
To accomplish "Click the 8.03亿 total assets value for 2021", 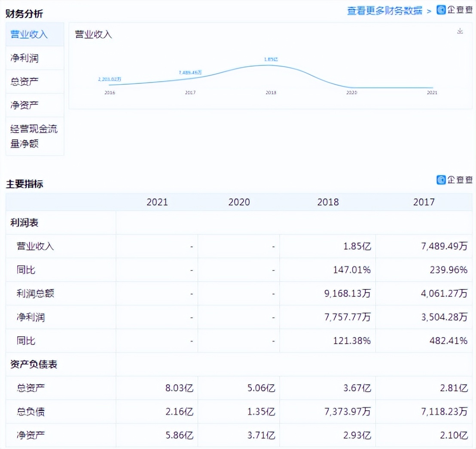I will click(x=180, y=388).
